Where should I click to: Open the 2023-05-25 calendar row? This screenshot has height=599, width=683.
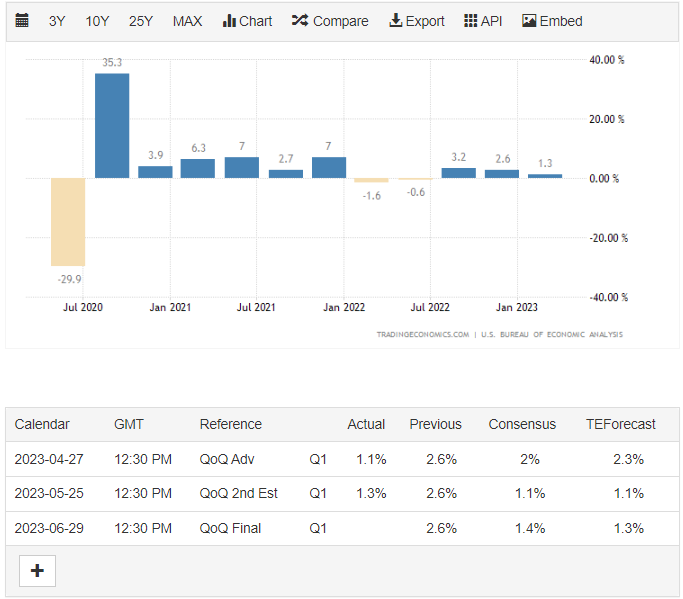(x=49, y=493)
